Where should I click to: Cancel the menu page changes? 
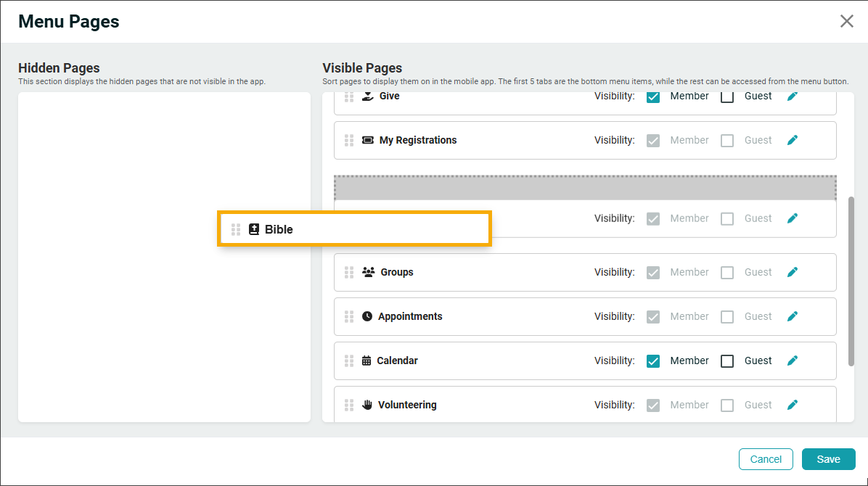[x=766, y=459]
